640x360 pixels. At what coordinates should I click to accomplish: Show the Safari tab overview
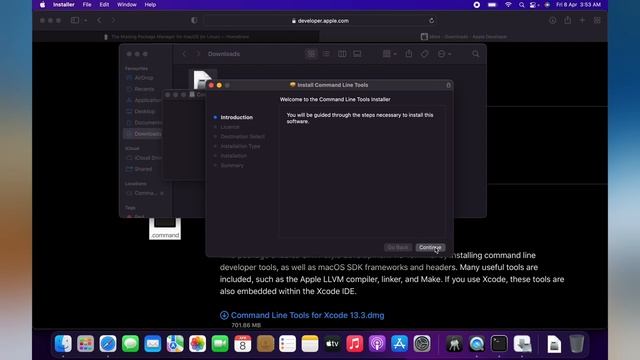597,20
